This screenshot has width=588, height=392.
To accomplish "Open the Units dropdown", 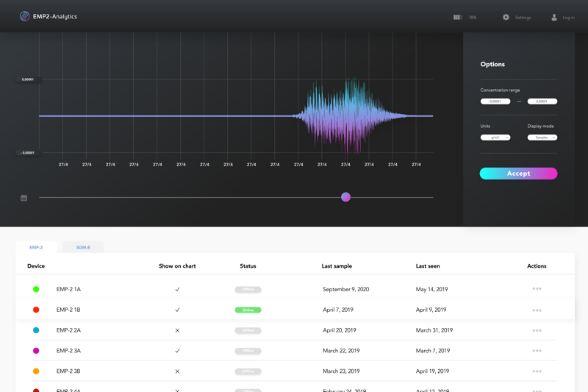I will (495, 138).
